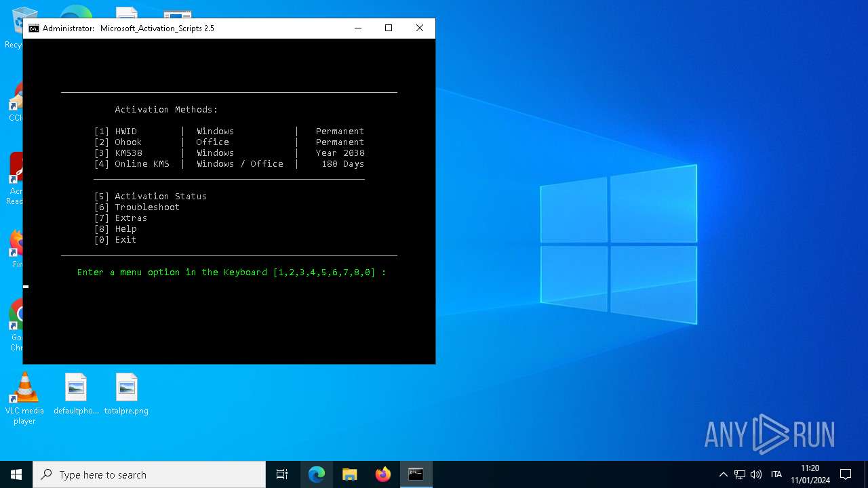Select the defaultpho... image file icon
Image resolution: width=868 pixels, height=488 pixels.
[x=76, y=394]
